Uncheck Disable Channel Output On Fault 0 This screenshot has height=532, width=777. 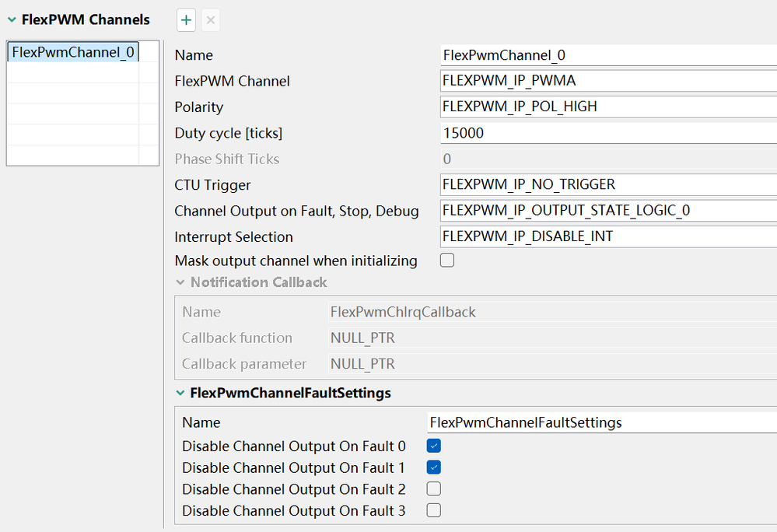coord(434,446)
